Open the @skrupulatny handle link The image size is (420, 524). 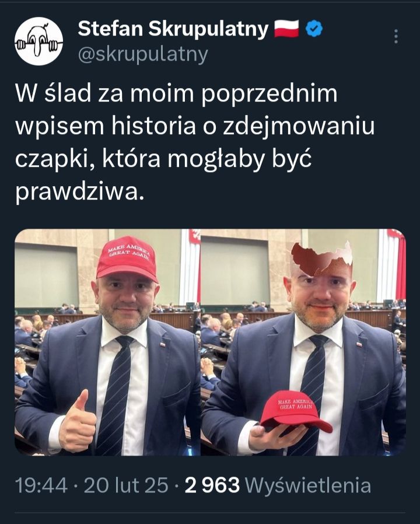coord(143,54)
